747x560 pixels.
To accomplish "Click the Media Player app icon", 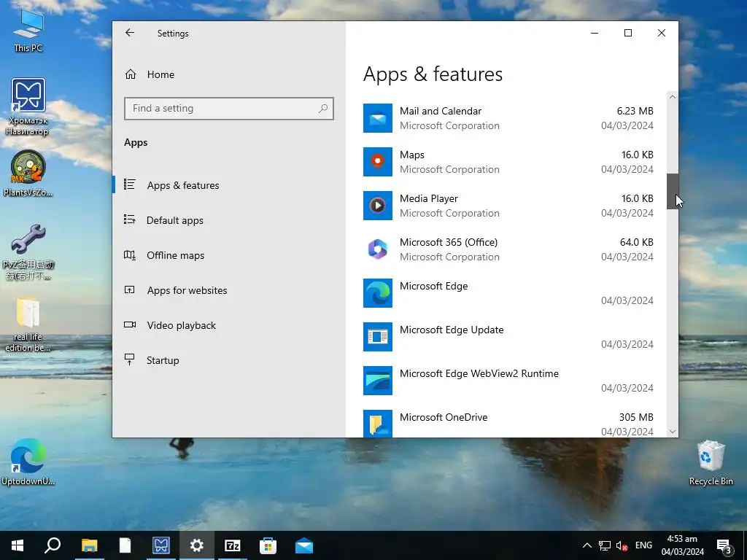I will tap(377, 206).
